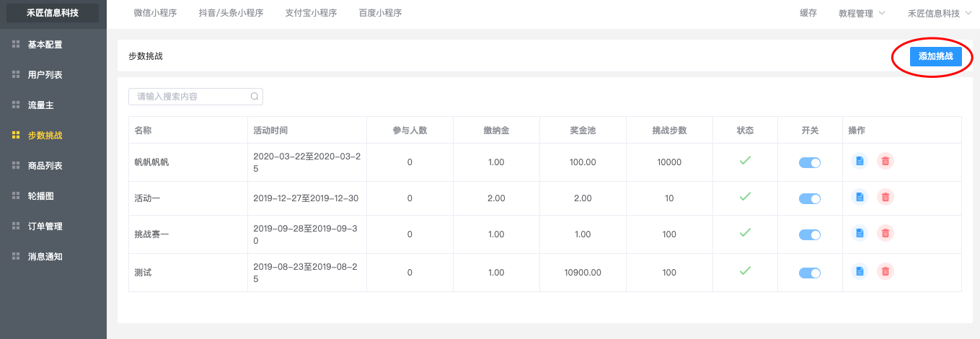Delete the 帆帆帆帆 challenge with trash icon
This screenshot has width=980, height=339.
(x=885, y=162)
